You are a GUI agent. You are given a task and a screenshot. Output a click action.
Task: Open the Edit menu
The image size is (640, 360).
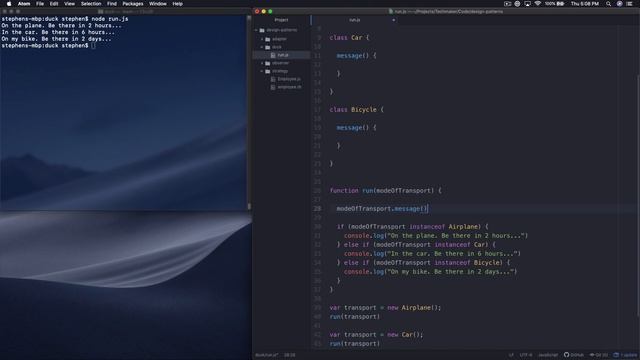(x=54, y=4)
